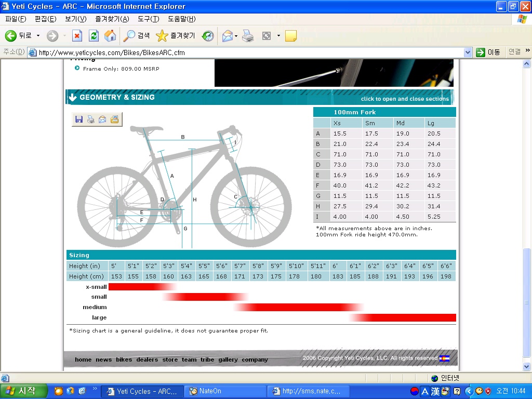Click the yellow note toolbar icon
This screenshot has height=399, width=532.
tap(291, 36)
